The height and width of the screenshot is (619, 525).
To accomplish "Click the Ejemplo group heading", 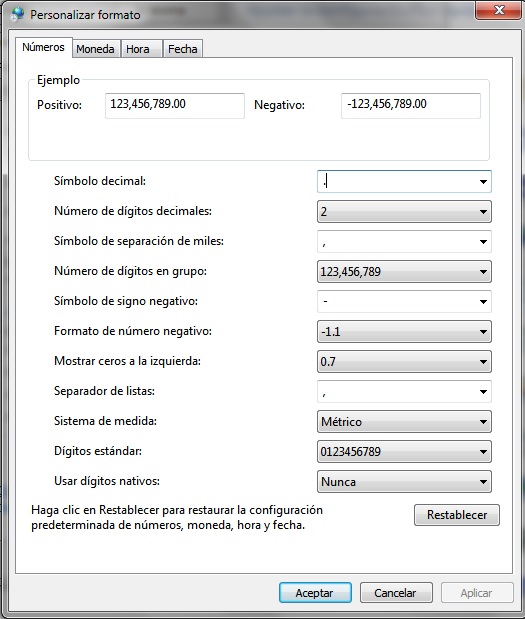I will click(58, 80).
